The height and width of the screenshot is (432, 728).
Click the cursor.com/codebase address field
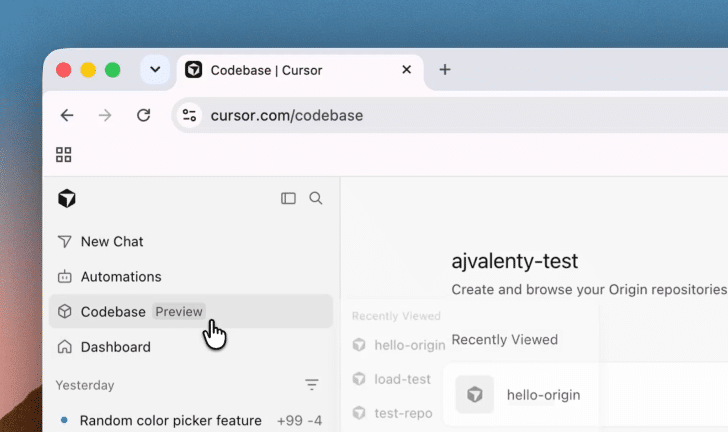pos(450,115)
